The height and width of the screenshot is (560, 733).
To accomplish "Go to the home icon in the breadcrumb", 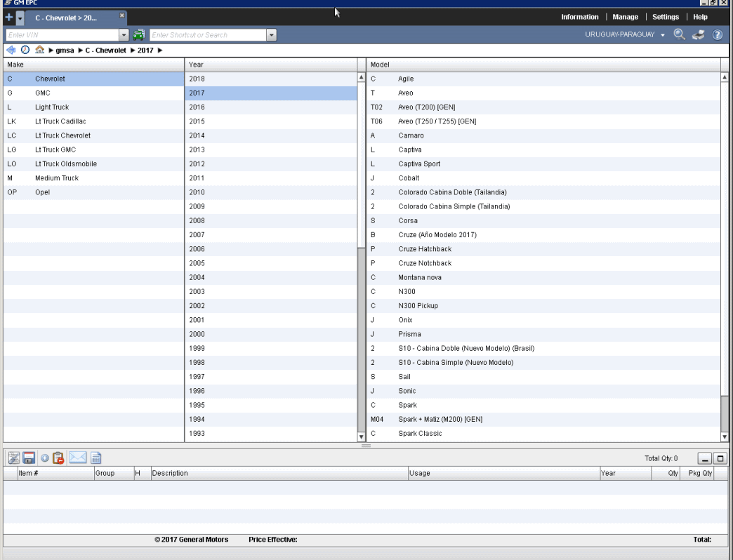I will [40, 50].
